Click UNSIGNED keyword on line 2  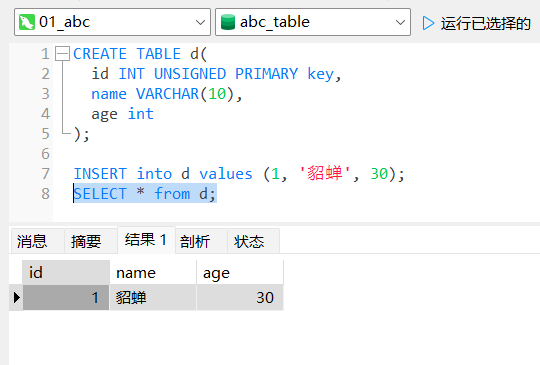coord(190,74)
